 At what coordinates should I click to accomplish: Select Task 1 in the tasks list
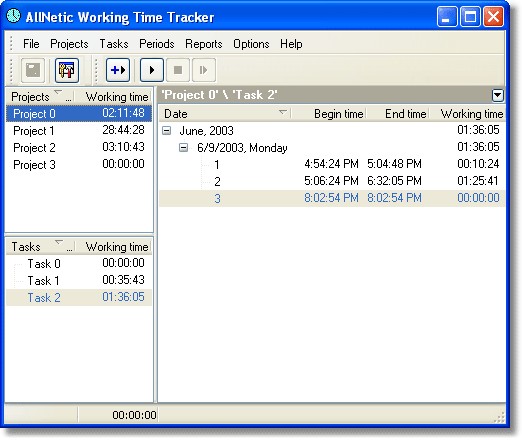[x=79, y=280]
